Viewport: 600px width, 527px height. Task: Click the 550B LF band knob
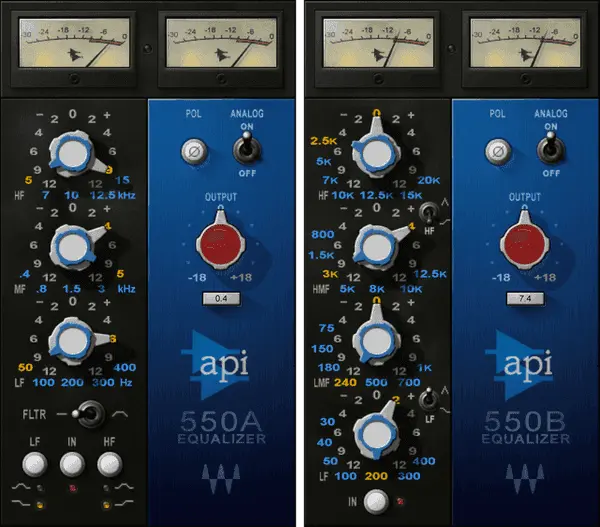(377, 433)
